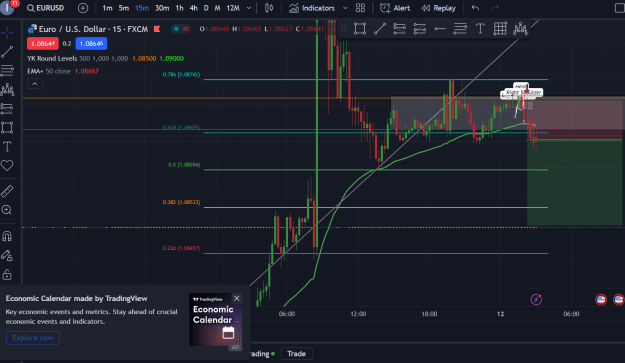Switch to 5m timeframe

point(124,8)
